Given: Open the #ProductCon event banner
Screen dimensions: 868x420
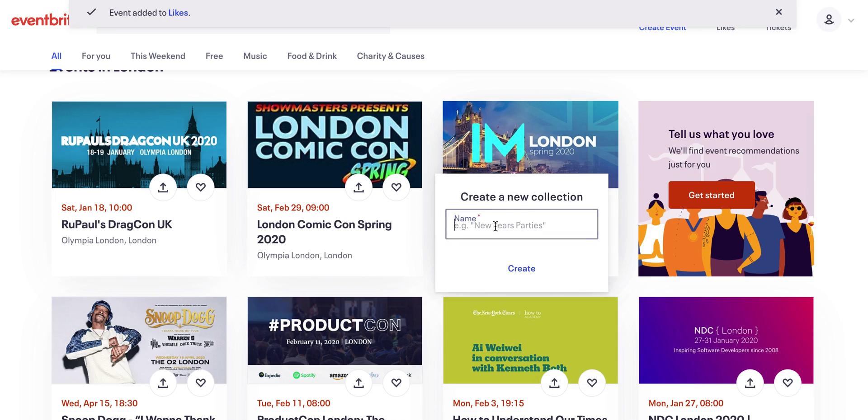Looking at the screenshot, I should point(335,340).
